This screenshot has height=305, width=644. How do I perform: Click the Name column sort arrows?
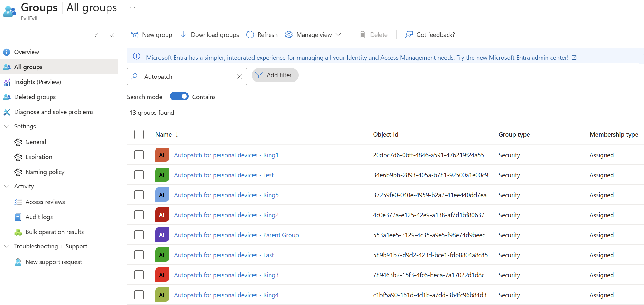176,134
